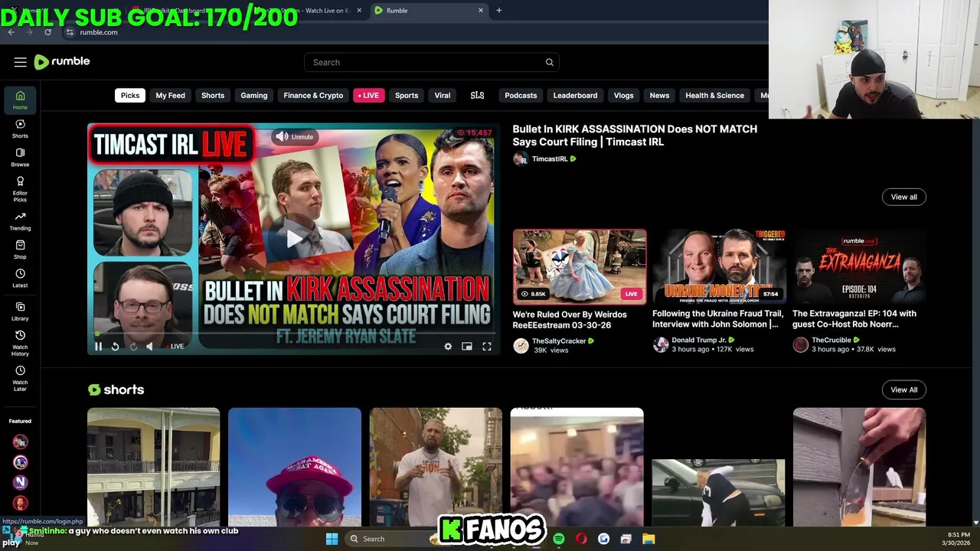
Task: Click the search magnifier icon
Action: [x=549, y=62]
